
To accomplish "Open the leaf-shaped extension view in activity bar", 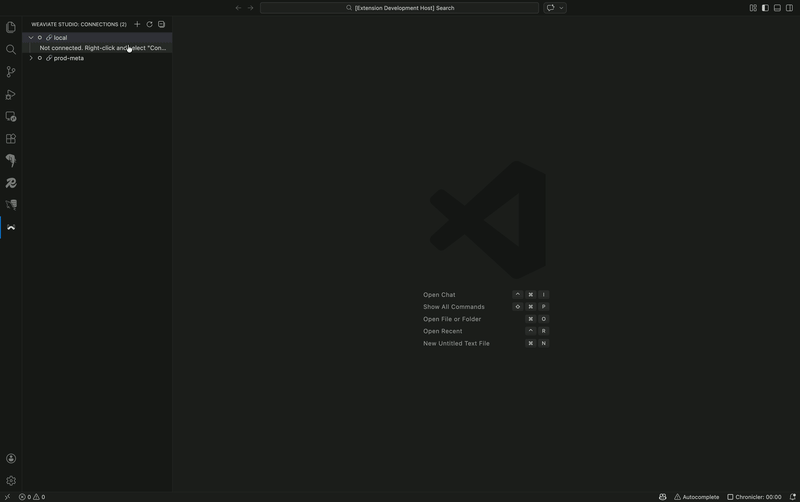I will coord(11,161).
